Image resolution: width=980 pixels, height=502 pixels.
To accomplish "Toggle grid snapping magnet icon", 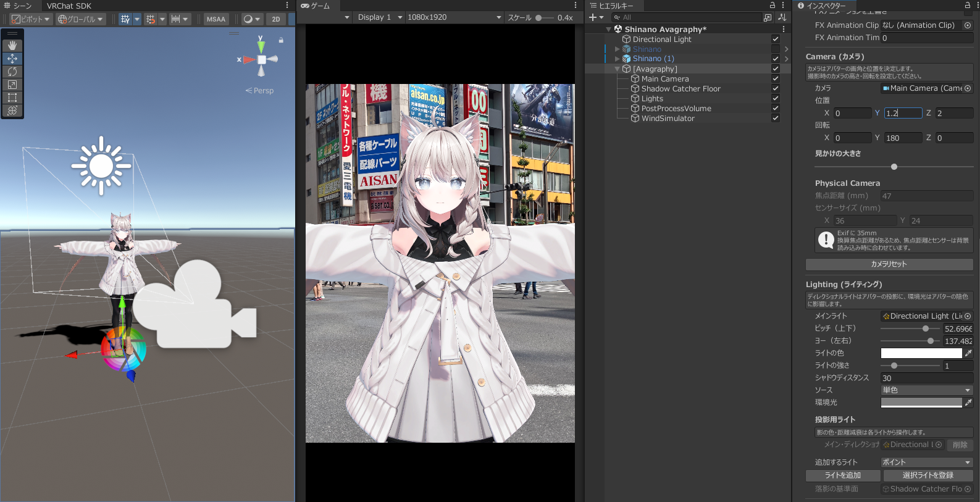I will pyautogui.click(x=151, y=19).
